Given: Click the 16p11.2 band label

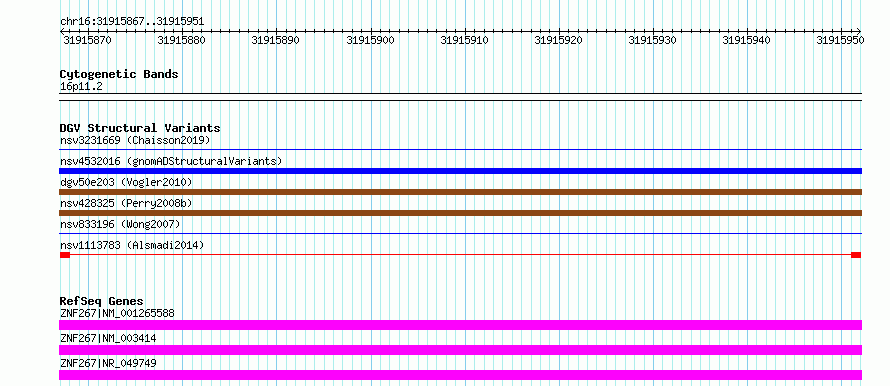Looking at the screenshot, I should coord(81,87).
